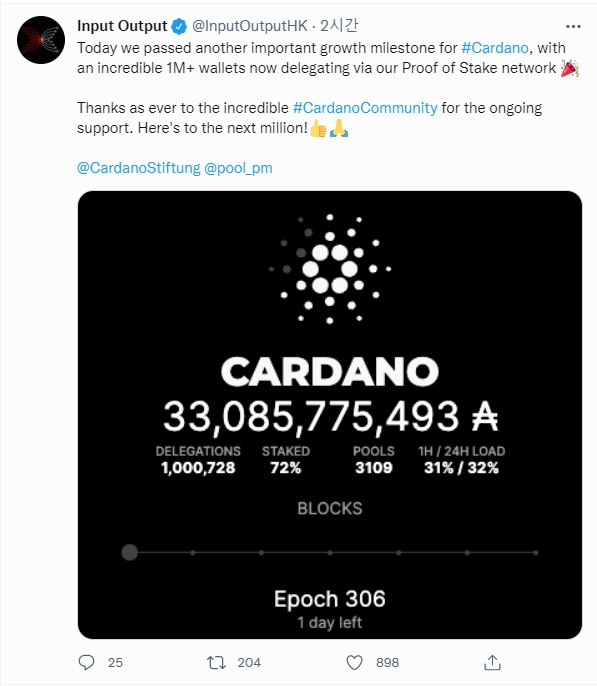Open the #CardanoCommunity hashtag link

tap(365, 108)
